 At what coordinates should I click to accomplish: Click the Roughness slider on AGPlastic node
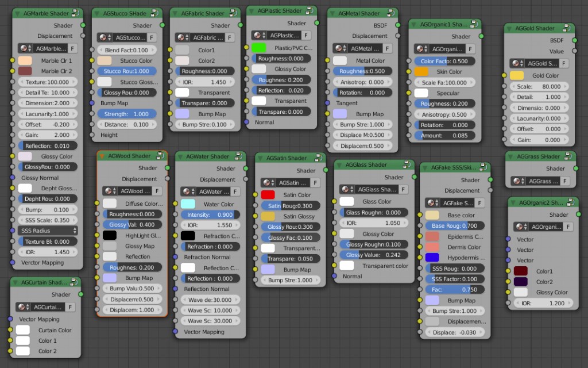tap(281, 58)
